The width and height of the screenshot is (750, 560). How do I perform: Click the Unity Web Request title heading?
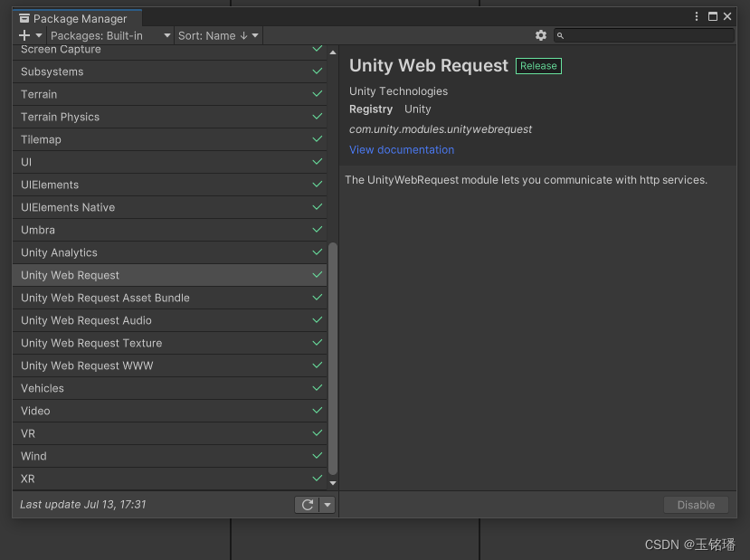click(x=428, y=65)
